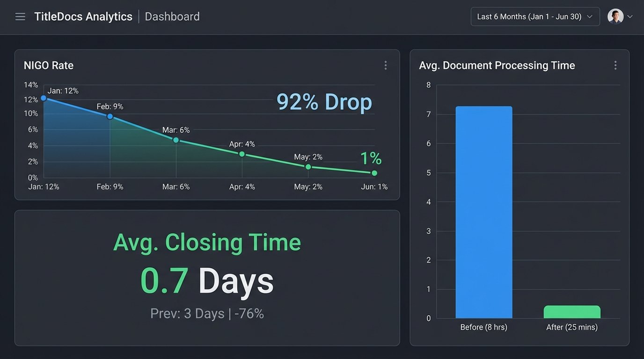Screen dimensions: 644x359
Task: Click the 92% Drop annotation
Action: [324, 102]
